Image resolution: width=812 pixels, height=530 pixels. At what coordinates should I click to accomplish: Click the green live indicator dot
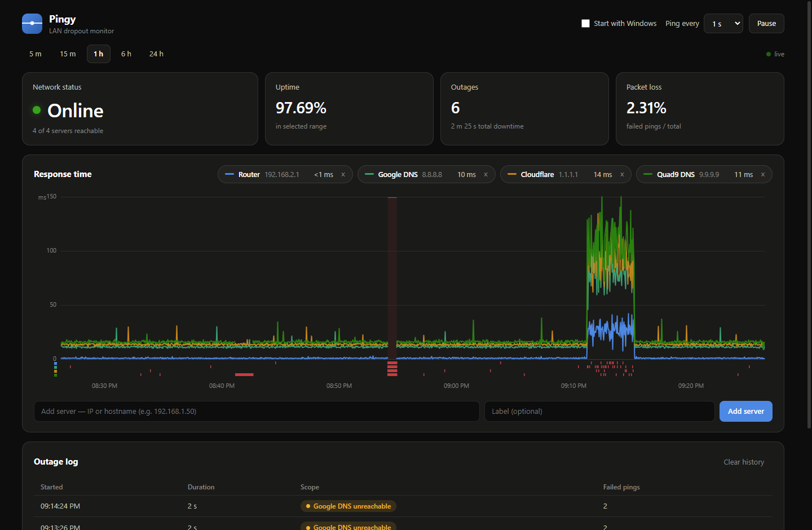click(x=769, y=54)
